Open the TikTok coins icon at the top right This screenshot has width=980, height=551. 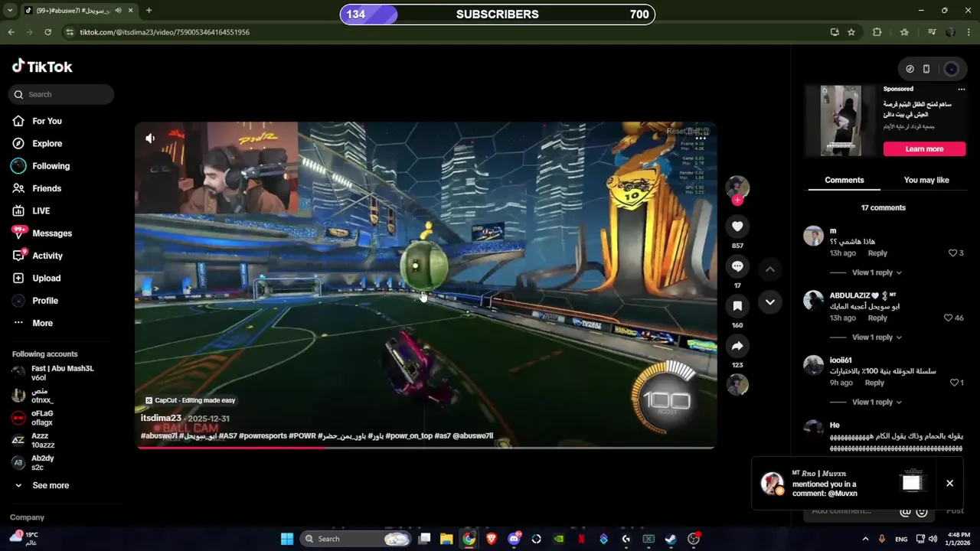[x=910, y=69]
